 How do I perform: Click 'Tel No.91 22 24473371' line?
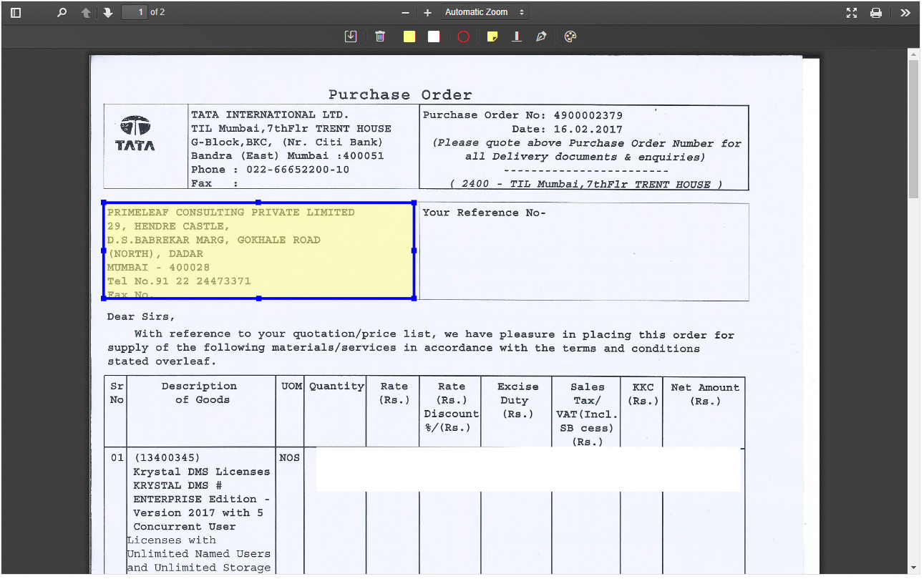coord(179,281)
